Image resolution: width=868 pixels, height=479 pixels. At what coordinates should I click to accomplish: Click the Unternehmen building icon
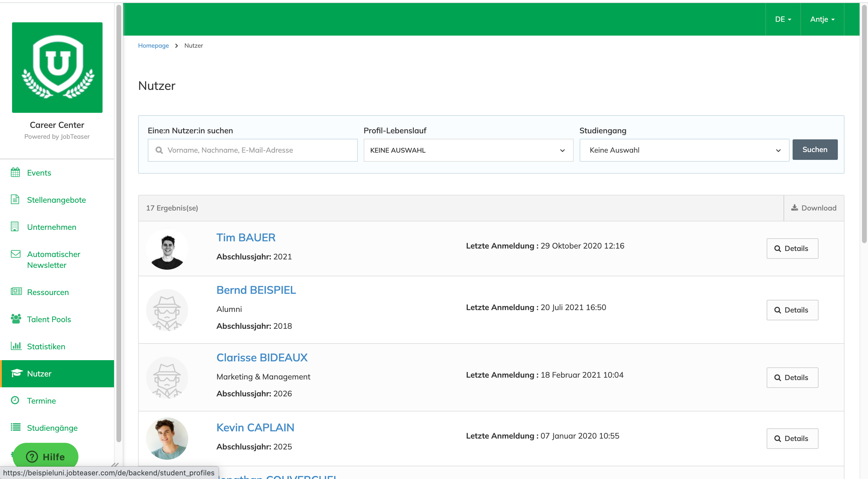coord(15,227)
